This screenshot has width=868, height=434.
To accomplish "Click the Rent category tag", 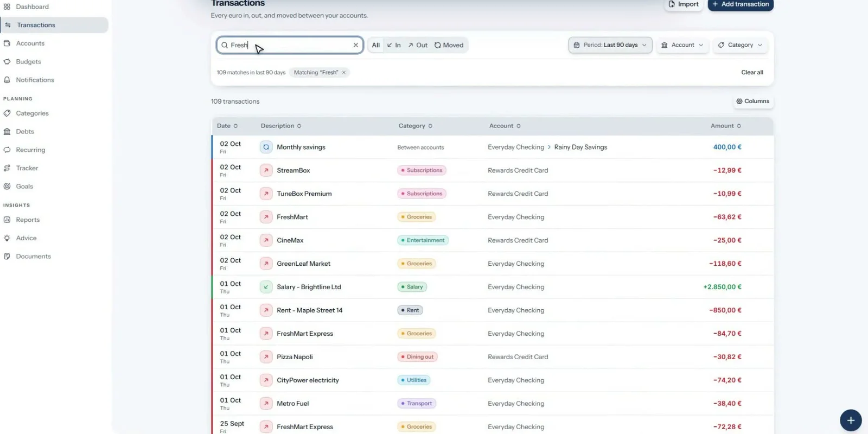I will coord(410,310).
